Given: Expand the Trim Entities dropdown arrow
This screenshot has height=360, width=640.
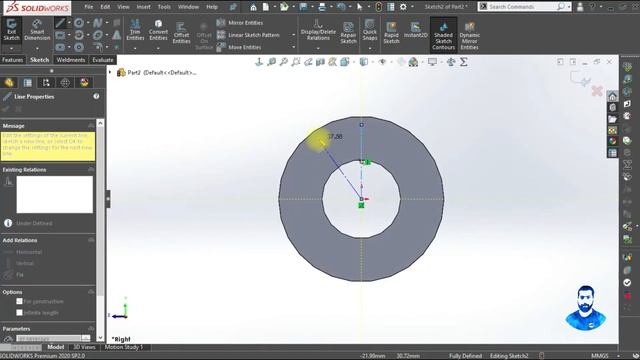Looking at the screenshot, I should point(135,49).
